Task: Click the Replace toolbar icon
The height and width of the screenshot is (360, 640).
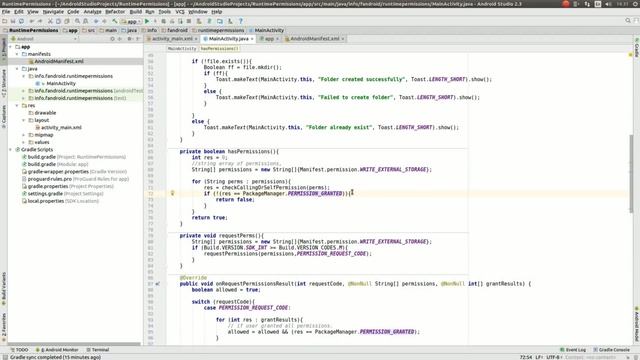Action: point(86,21)
